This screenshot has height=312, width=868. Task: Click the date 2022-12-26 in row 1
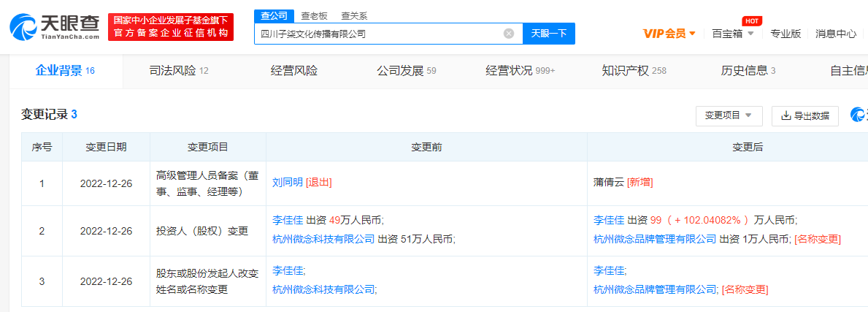(107, 183)
